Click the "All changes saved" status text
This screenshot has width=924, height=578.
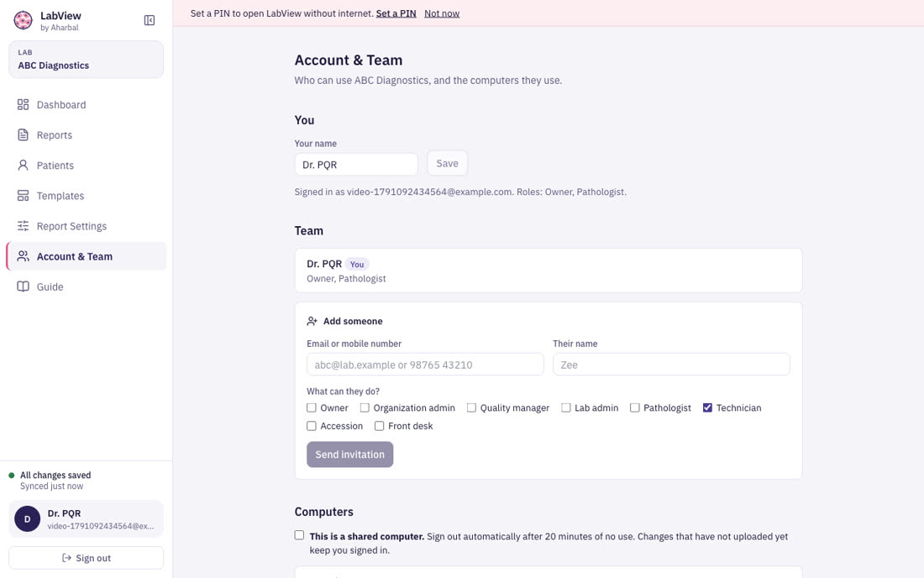pos(55,475)
